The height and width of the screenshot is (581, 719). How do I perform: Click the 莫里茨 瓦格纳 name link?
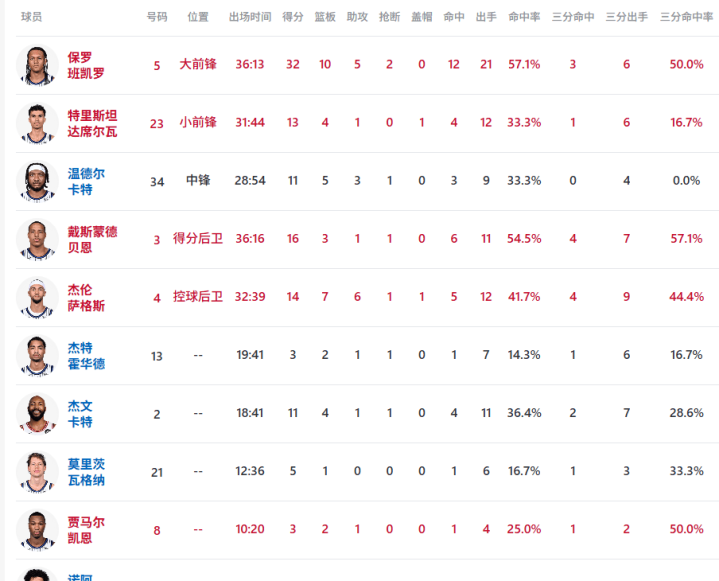[86, 471]
